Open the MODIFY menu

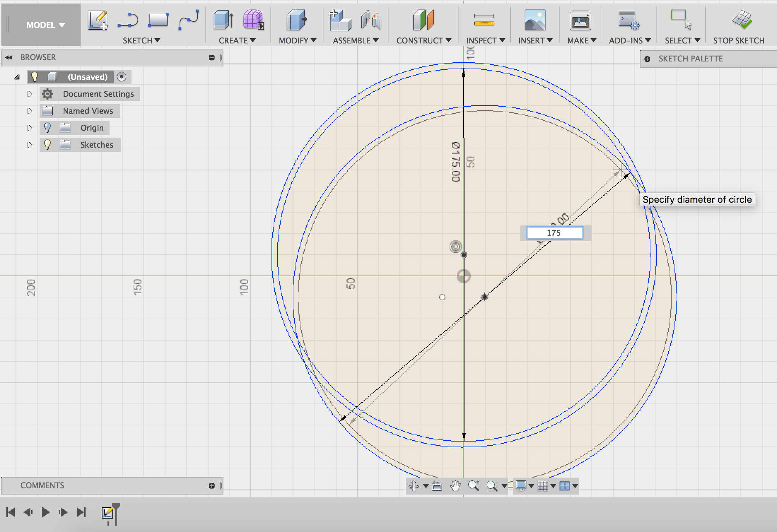(297, 41)
